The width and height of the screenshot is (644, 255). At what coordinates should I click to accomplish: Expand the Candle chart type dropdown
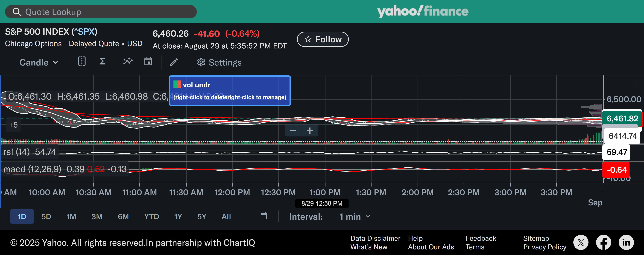click(x=39, y=62)
